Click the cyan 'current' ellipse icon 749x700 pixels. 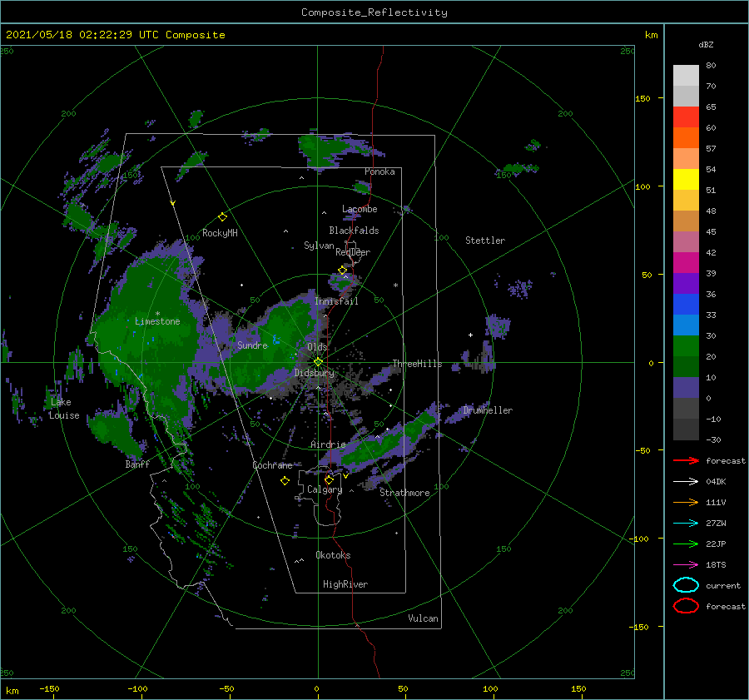click(686, 585)
